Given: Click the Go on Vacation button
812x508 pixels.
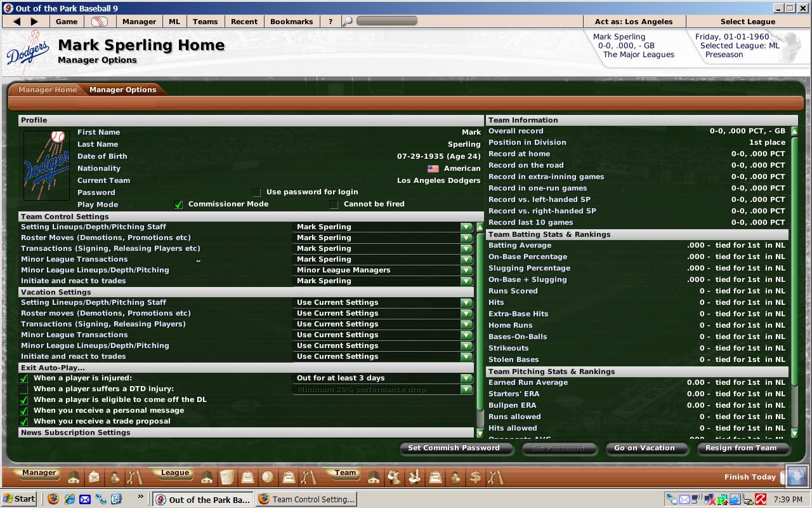Looking at the screenshot, I should (x=644, y=448).
